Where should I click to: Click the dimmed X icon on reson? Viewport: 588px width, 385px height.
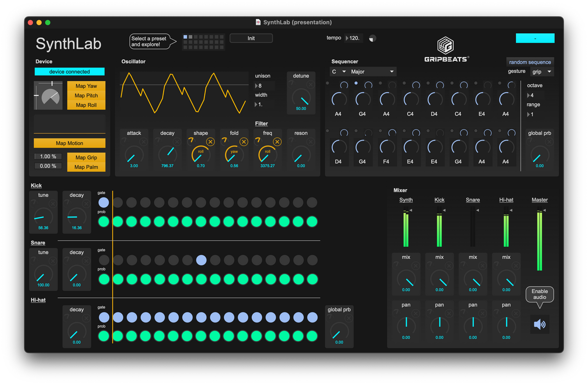click(311, 142)
